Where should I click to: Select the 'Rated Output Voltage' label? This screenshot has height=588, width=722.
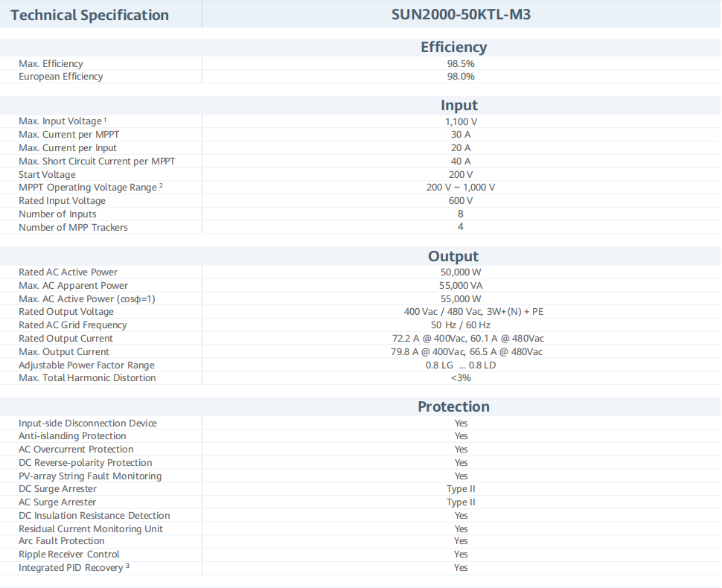66,312
